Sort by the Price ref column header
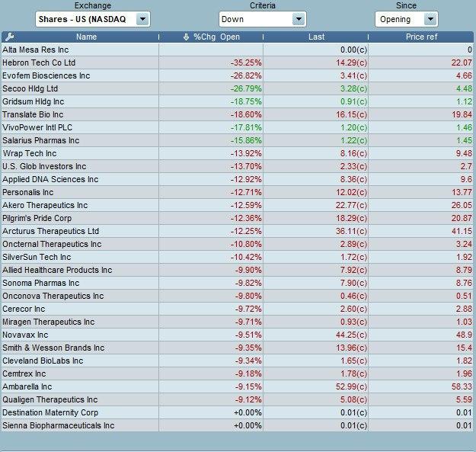The image size is (476, 452). (421, 37)
